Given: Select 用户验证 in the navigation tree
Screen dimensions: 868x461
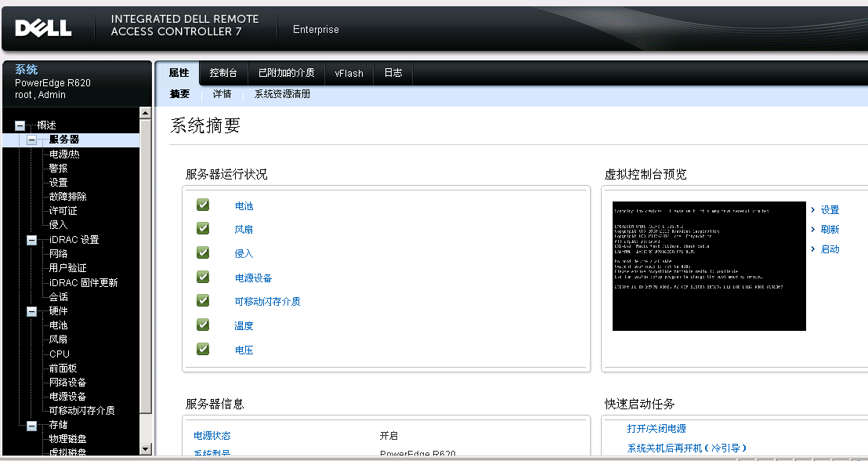Looking at the screenshot, I should point(67,268).
